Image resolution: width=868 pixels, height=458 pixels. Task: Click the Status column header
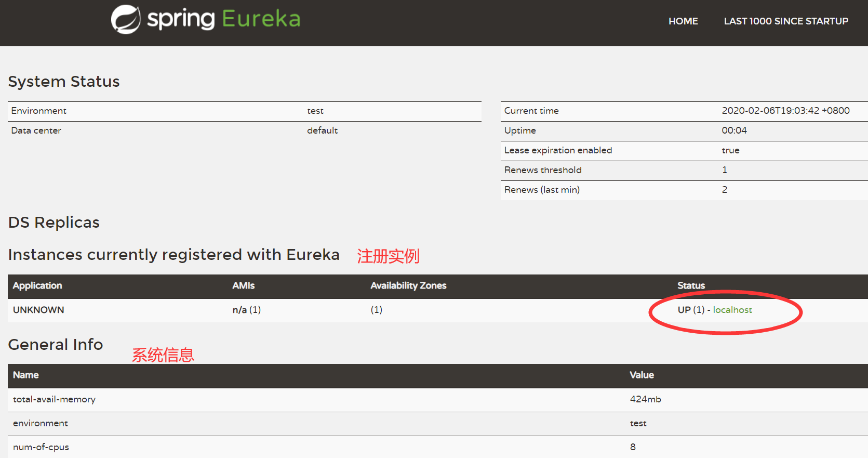tap(691, 285)
